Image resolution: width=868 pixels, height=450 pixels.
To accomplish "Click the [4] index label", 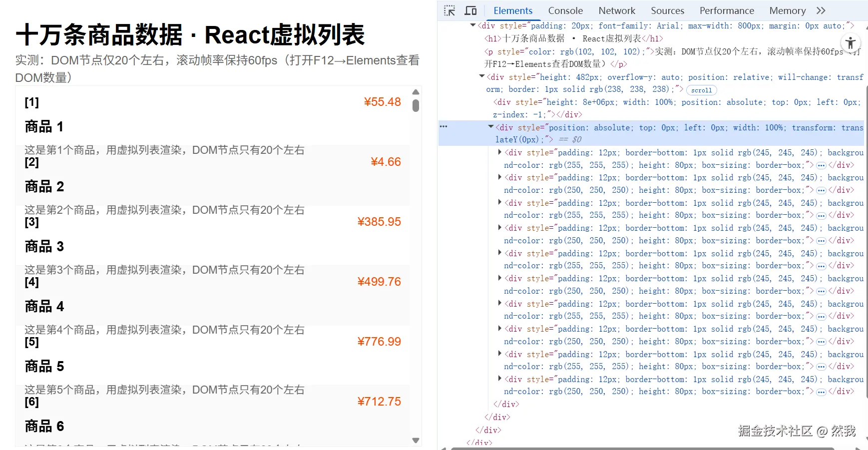I will [32, 282].
